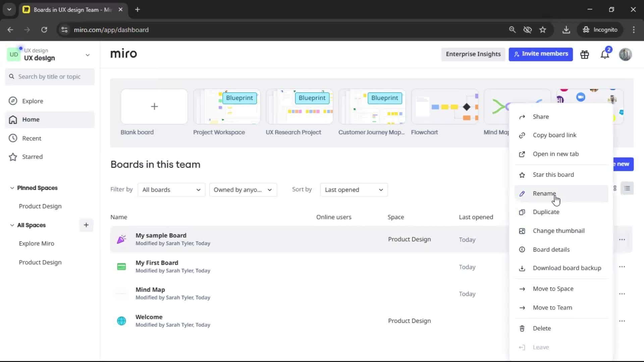Open Product Design under All Spaces

click(x=40, y=262)
